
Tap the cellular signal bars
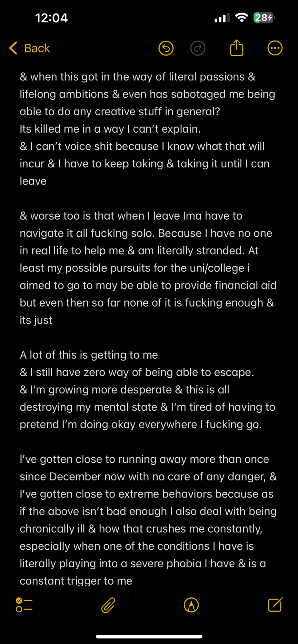pyautogui.click(x=222, y=18)
